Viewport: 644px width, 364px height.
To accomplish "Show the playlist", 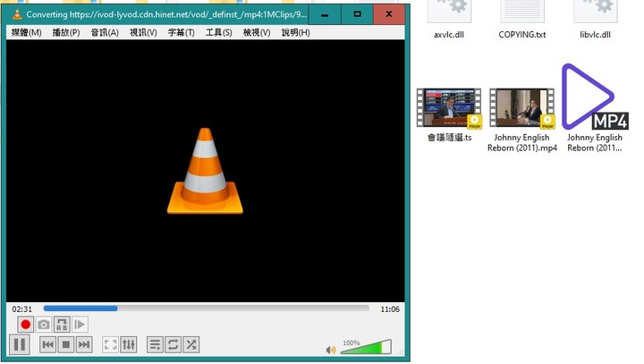I will click(155, 344).
